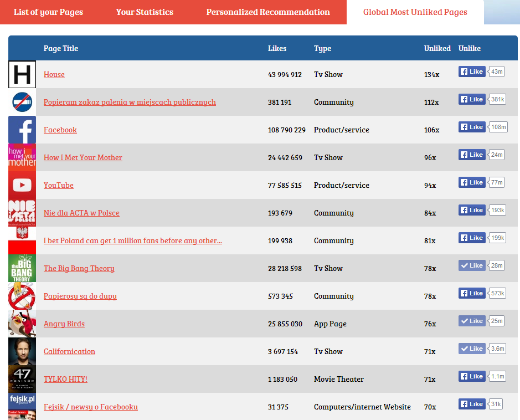Click the 47 Ronin TYLKO HITY thumbnail

(x=22, y=379)
